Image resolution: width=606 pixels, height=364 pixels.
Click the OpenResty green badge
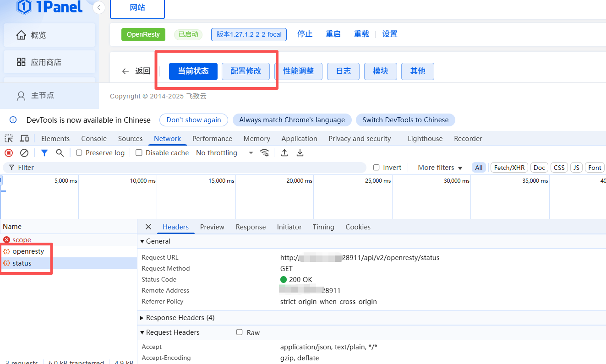pyautogui.click(x=143, y=34)
